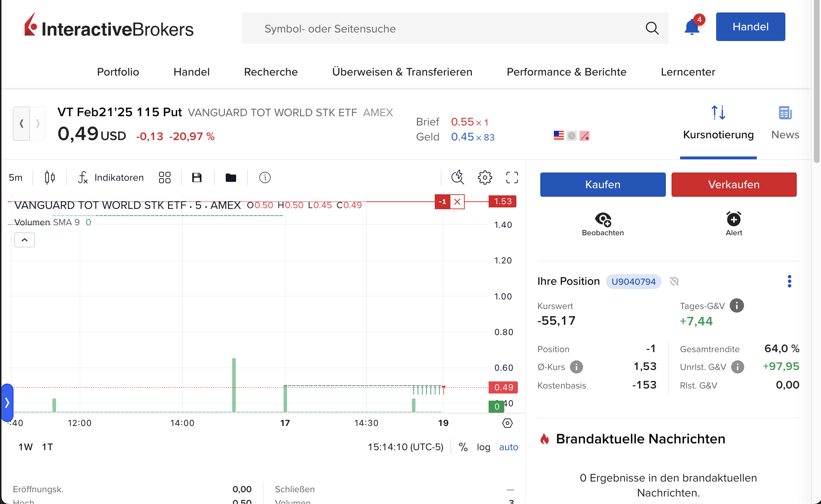Screen dimensions: 821x504
Task: Click the 1.53 order price label
Action: [x=503, y=201]
